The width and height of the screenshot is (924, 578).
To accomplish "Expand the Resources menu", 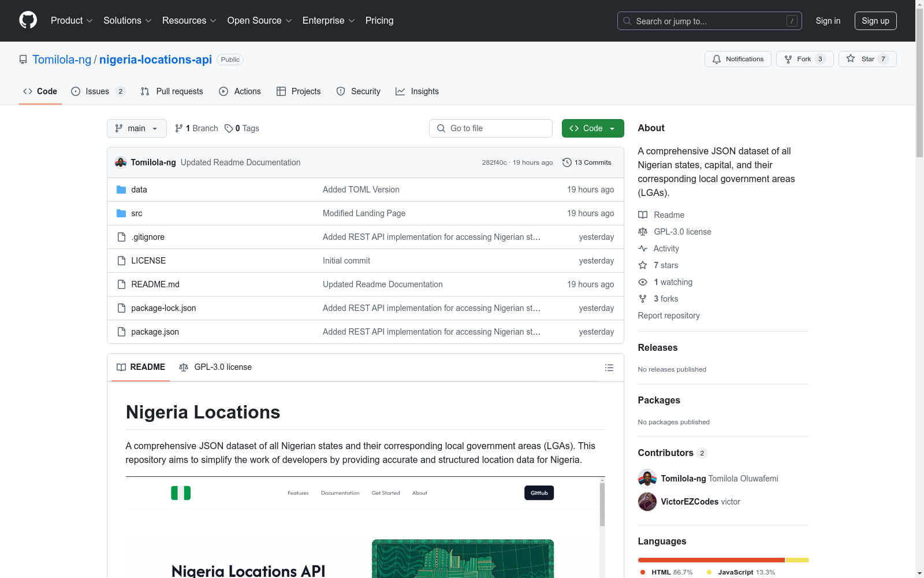I will click(x=189, y=21).
